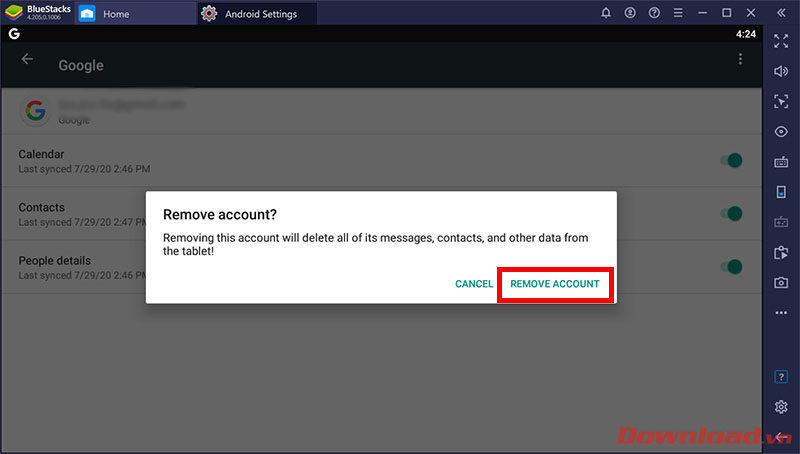Viewport: 800px width, 454px height.
Task: Click the cursor lock icon in sidebar
Action: point(781,102)
